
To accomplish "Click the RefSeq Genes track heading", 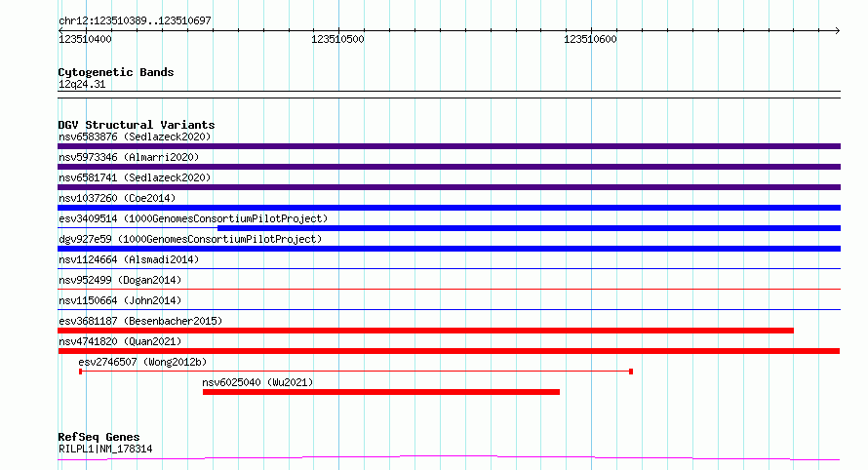I will click(99, 437).
